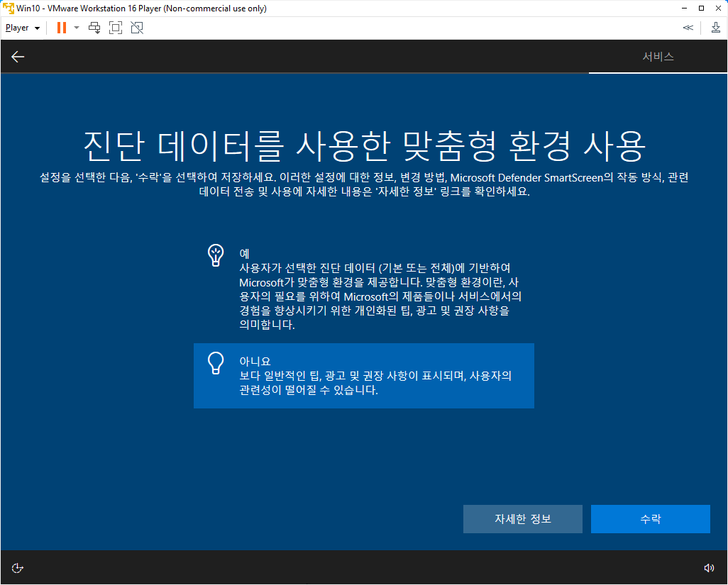Click the back arrow in setup header
The width and height of the screenshot is (728, 585).
click(x=18, y=57)
